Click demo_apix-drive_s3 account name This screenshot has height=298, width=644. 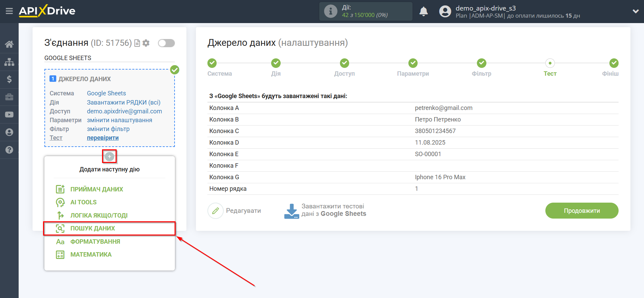pos(486,8)
